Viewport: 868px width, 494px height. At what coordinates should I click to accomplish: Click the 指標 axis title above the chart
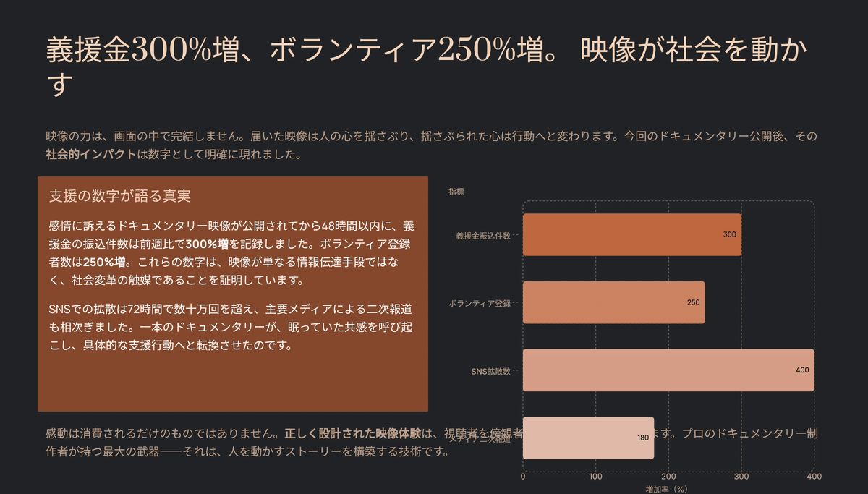(x=455, y=191)
